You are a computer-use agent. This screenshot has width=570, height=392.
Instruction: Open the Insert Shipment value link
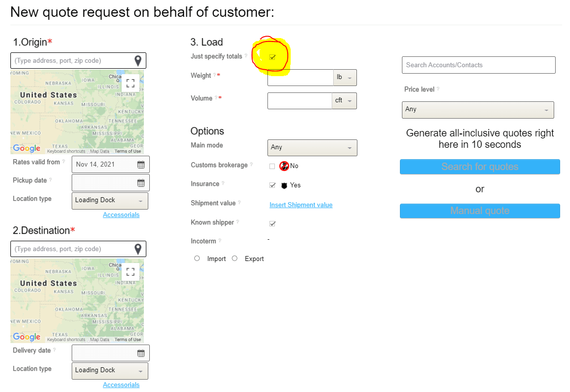point(301,205)
